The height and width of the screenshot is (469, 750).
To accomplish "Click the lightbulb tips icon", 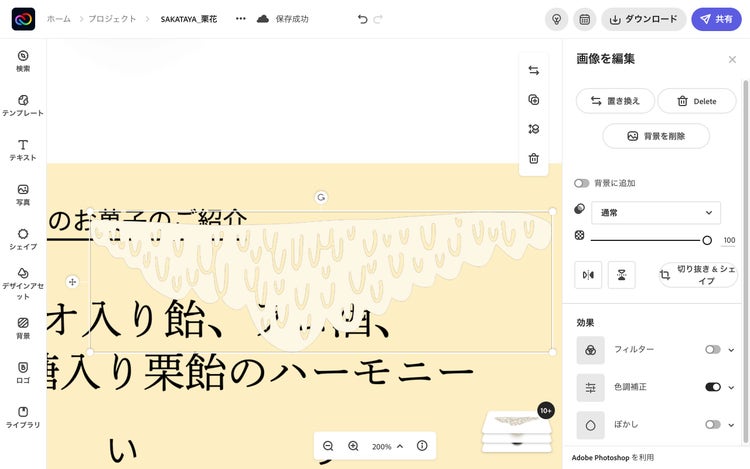I will (x=556, y=19).
